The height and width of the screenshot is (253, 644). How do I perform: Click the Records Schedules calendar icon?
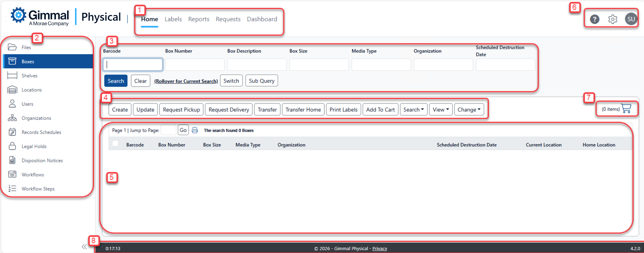pos(12,132)
